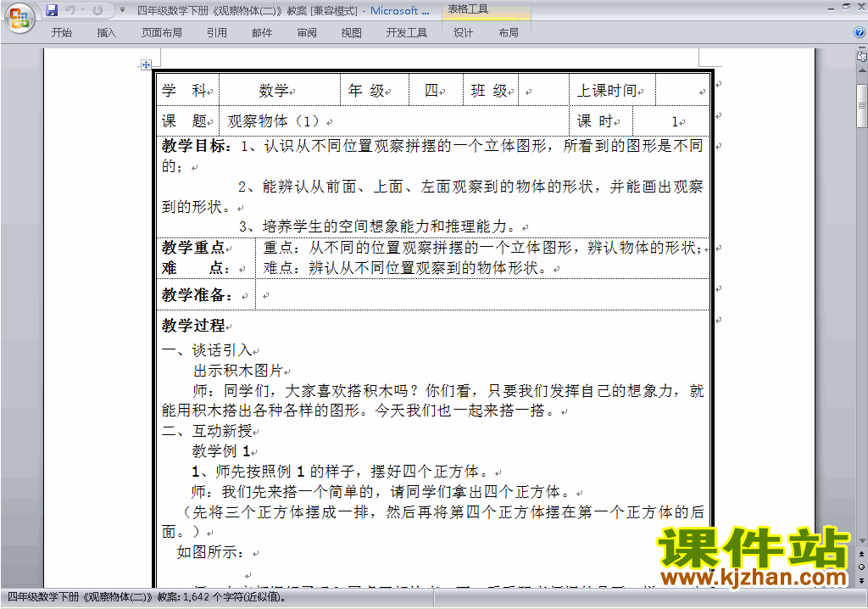Screen dimensions: 868x609
Task: Click the 四 grade cell
Action: tap(436, 90)
